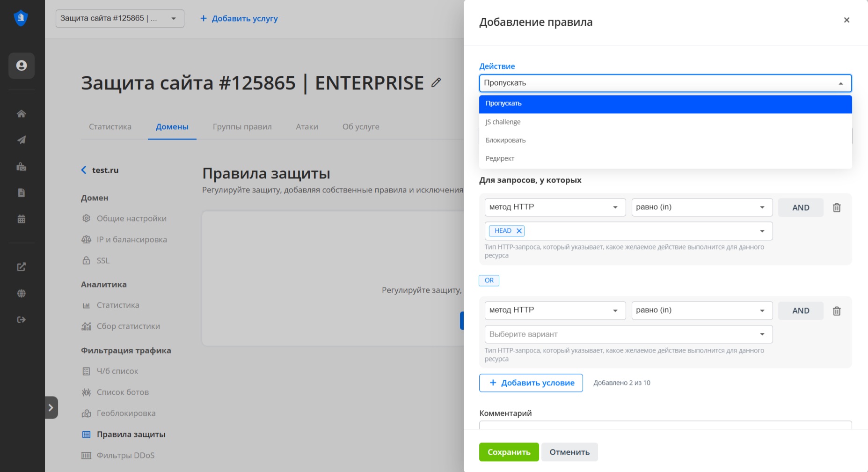
Task: Select 'Блокировать' from the action list
Action: (x=506, y=140)
